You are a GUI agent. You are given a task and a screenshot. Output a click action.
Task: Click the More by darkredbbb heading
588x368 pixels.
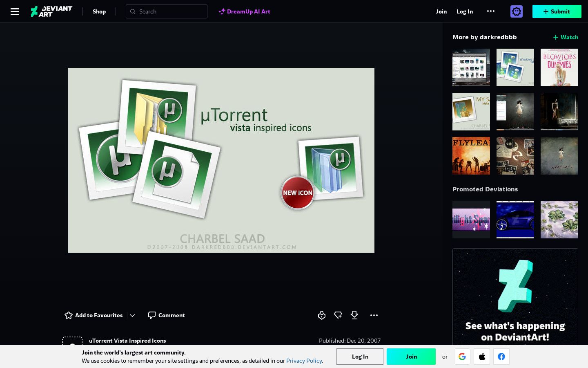click(x=485, y=37)
